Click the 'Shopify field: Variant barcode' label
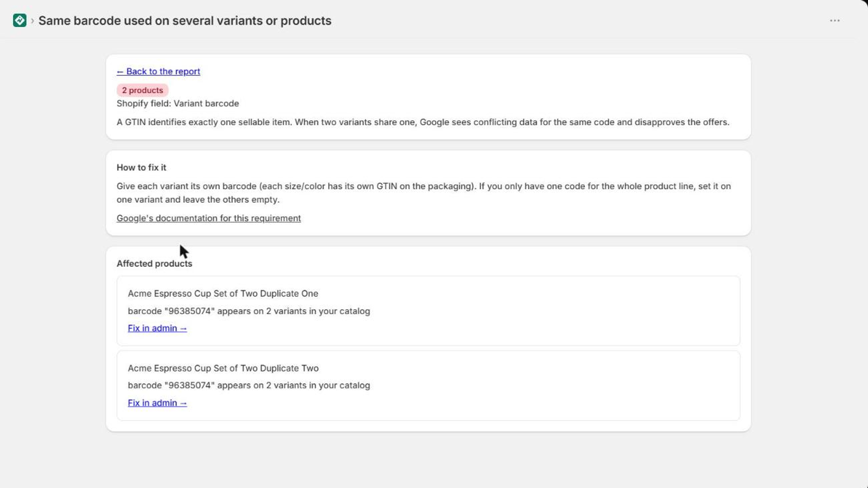Screen dimensions: 868x488 coord(178,104)
